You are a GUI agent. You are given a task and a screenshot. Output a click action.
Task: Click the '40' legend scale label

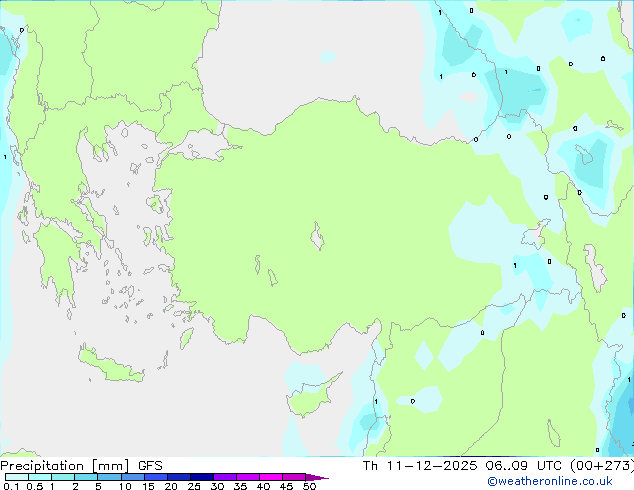(x=263, y=486)
